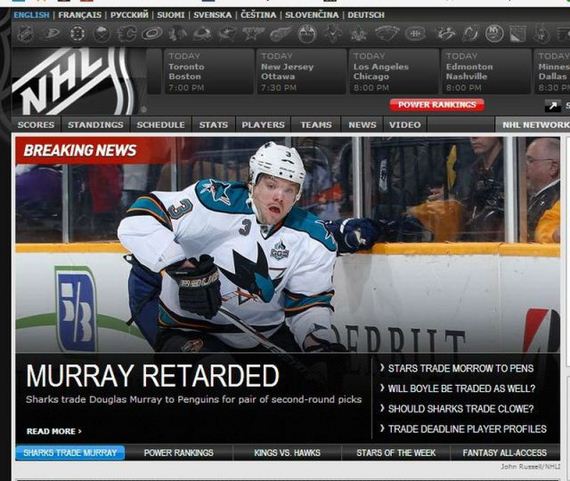Open the New York Islanders team logo
The image size is (570, 481).
tap(494, 34)
